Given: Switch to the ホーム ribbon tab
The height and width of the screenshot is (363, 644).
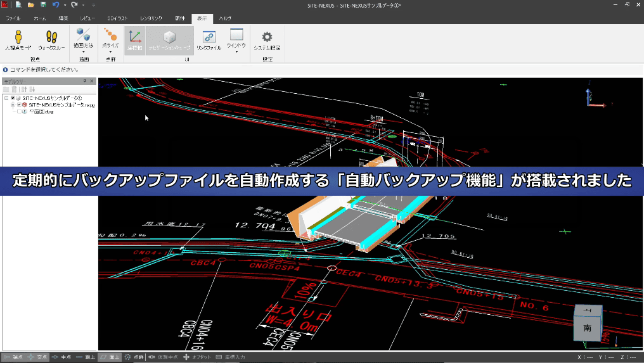Looking at the screenshot, I should [x=40, y=18].
